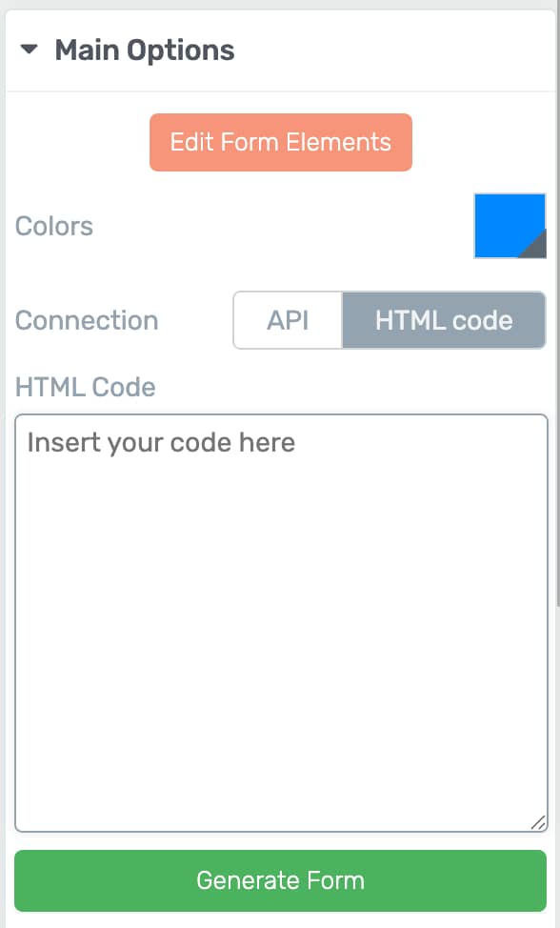The height and width of the screenshot is (928, 560).
Task: Focus the HTML Code text area
Action: [282, 623]
